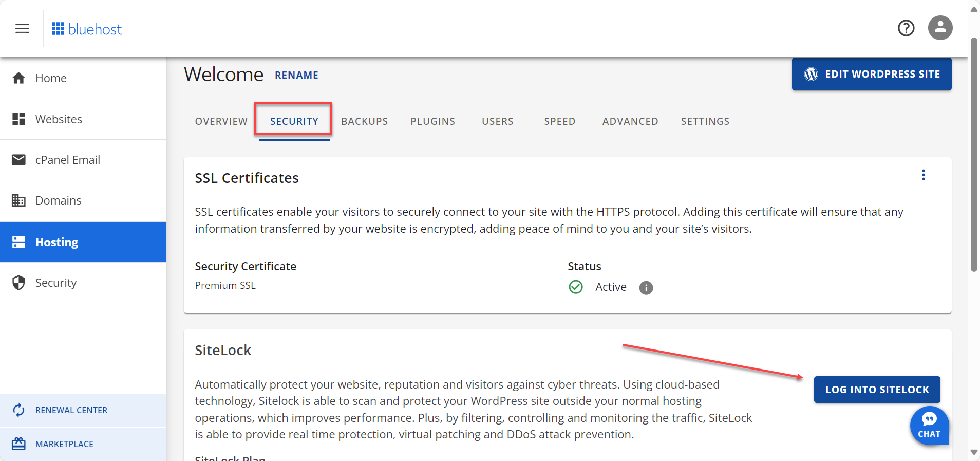Image resolution: width=980 pixels, height=461 pixels.
Task: Click the cPanel Email envelope icon
Action: coord(18,160)
